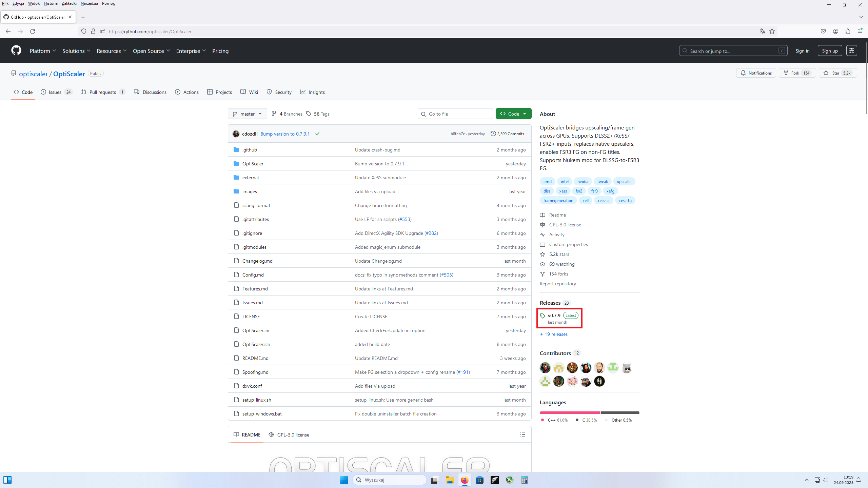Click the first contributor avatar
Screen dimensions: 868x488
[545, 368]
